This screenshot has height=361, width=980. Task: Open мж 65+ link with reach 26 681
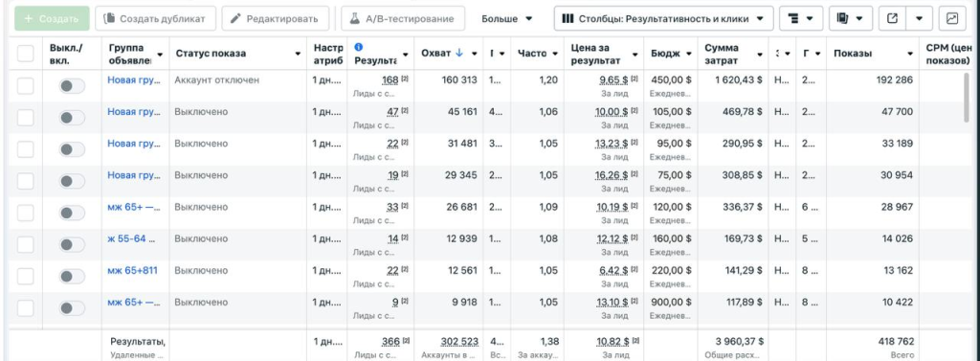(x=134, y=207)
